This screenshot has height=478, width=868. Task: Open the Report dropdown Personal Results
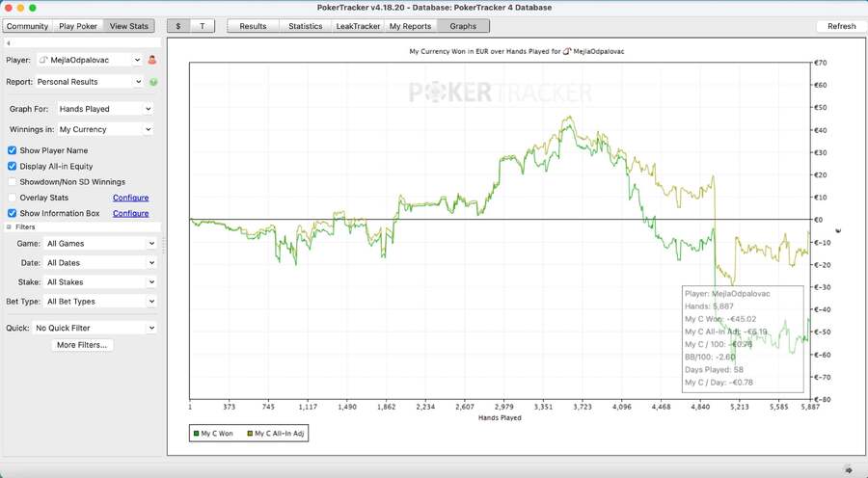click(x=91, y=82)
